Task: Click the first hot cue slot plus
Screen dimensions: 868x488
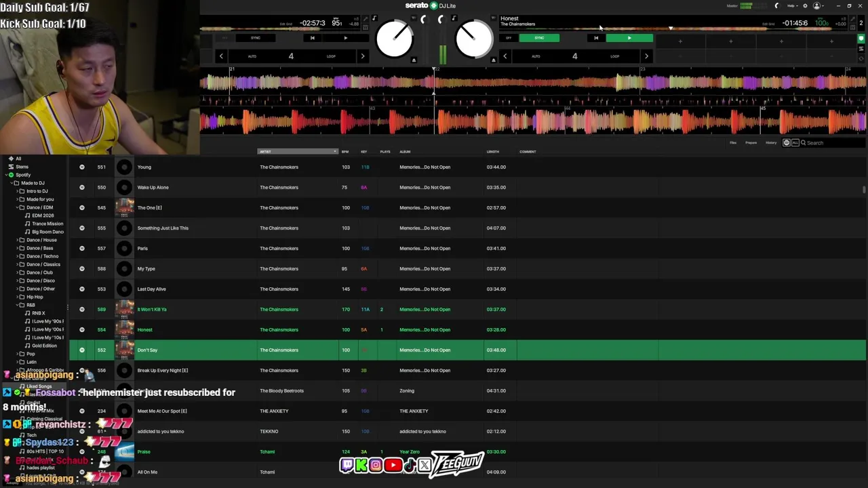Action: tap(680, 41)
